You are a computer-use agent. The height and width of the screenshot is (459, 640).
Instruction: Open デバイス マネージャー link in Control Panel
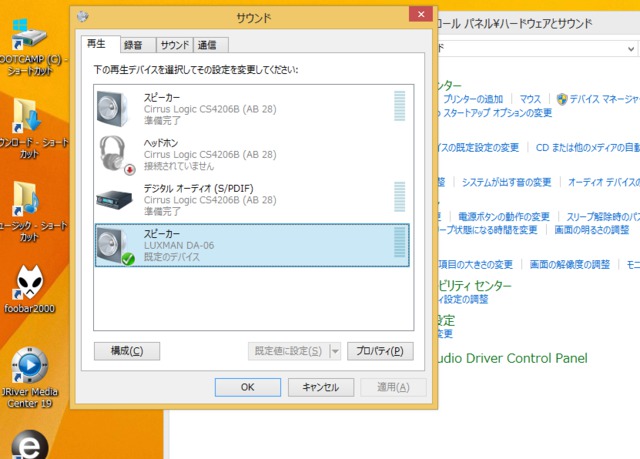point(604,99)
